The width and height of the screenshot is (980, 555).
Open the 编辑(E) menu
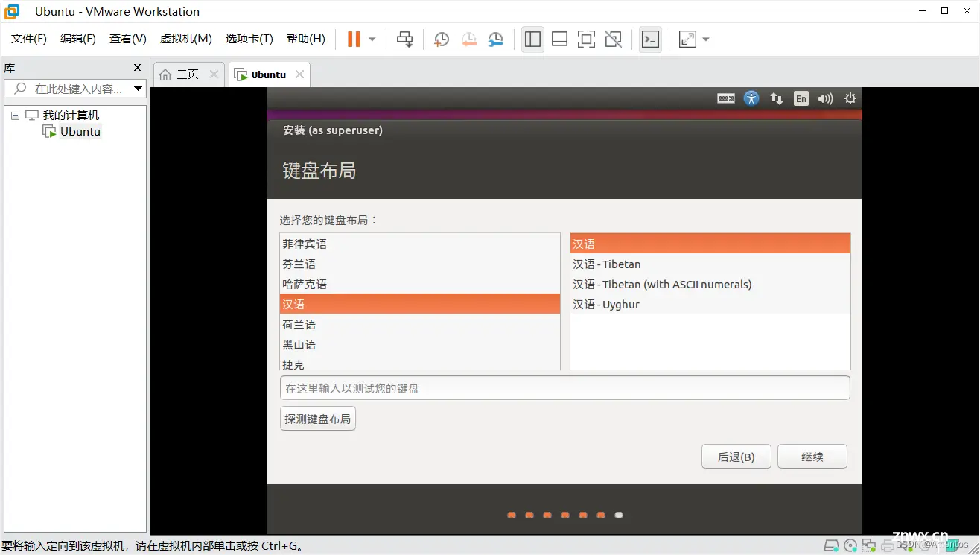78,39
